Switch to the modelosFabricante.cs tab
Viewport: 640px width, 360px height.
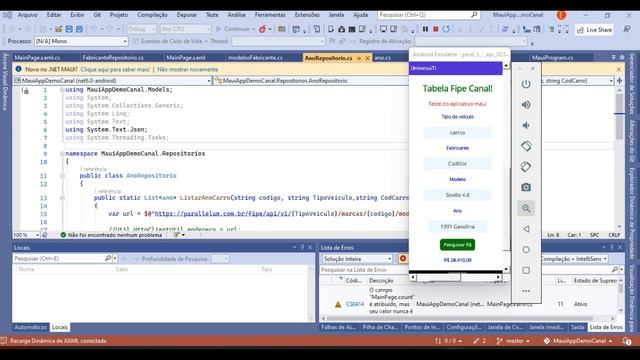(255, 58)
